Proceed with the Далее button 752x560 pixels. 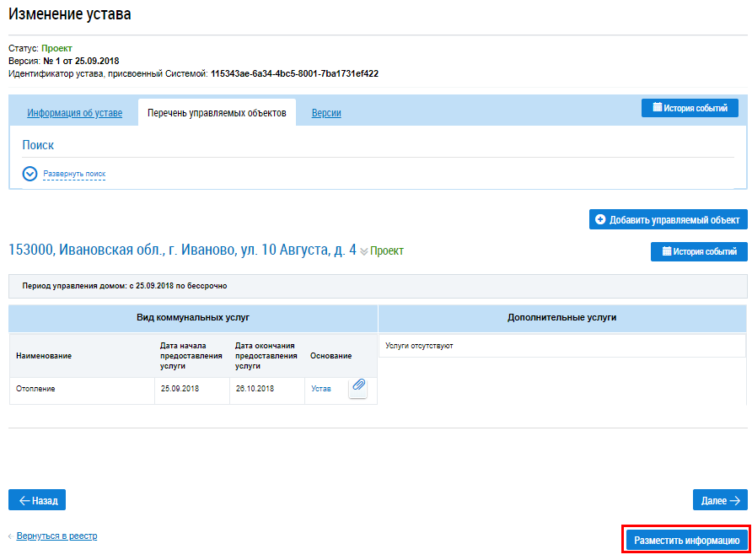(x=720, y=500)
